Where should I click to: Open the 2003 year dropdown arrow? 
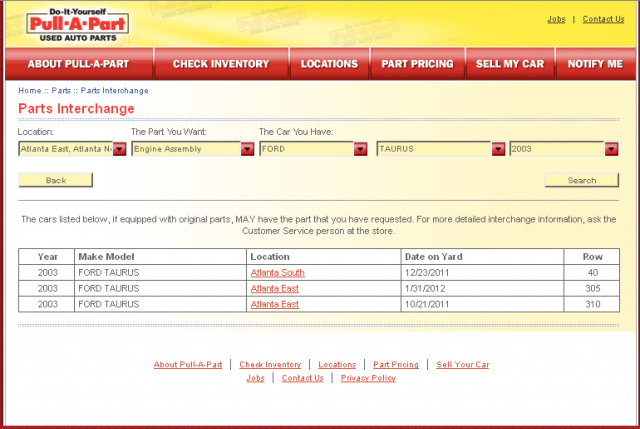click(x=611, y=149)
